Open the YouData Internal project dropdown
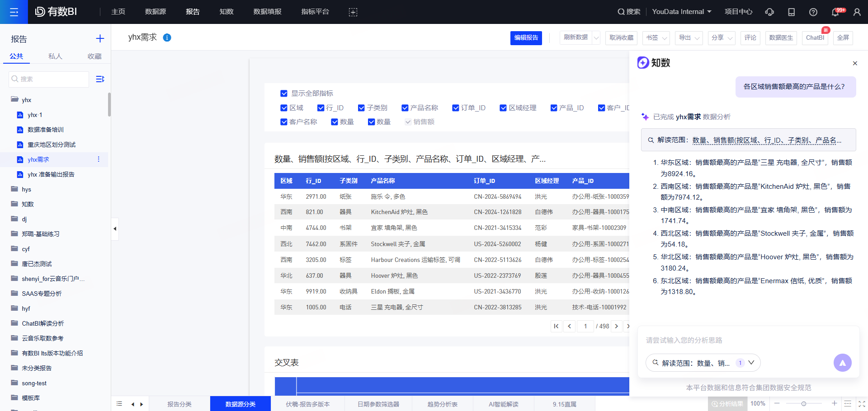 coord(681,12)
